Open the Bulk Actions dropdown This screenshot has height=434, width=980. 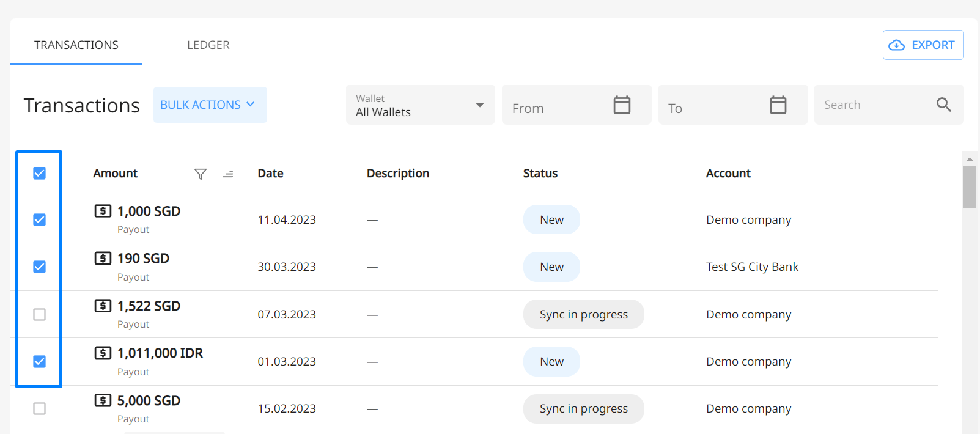(x=210, y=105)
